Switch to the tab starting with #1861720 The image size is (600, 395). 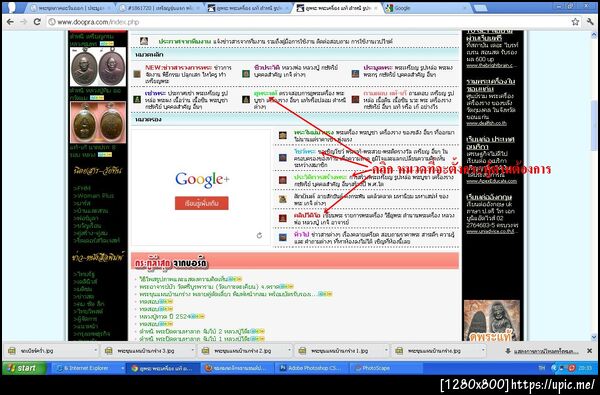pyautogui.click(x=160, y=8)
